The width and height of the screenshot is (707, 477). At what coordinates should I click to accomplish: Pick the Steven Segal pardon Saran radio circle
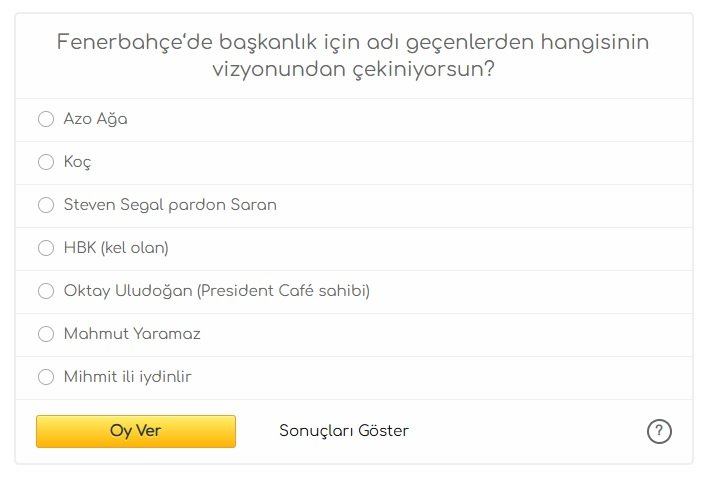(45, 205)
